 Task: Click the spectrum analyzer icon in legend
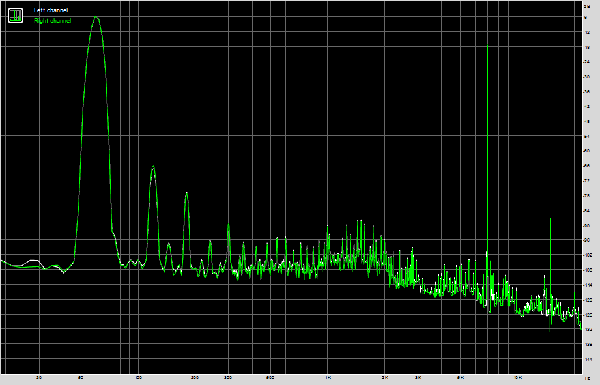point(15,15)
